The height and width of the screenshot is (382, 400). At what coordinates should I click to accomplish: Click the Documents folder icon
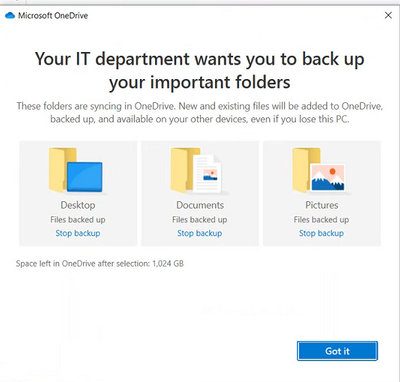pos(197,170)
